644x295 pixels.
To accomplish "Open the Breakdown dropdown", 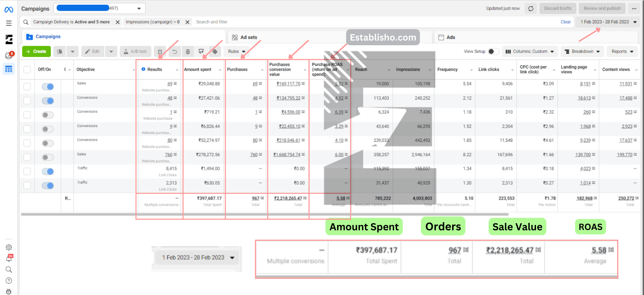I will (x=582, y=52).
